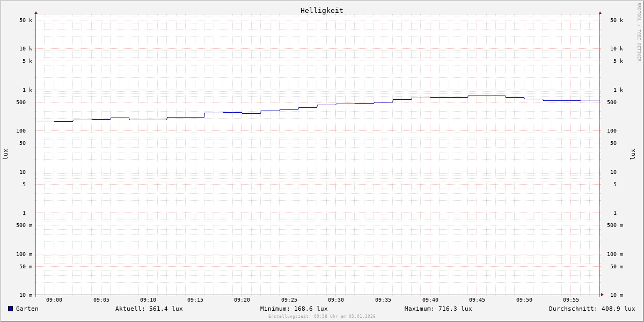Click the right vertical lux axis label
The image size is (644, 322).
click(x=633, y=154)
